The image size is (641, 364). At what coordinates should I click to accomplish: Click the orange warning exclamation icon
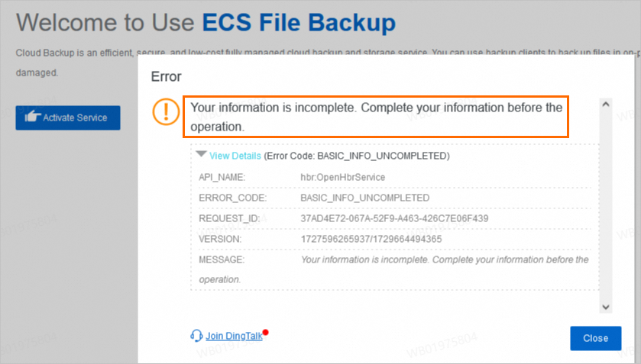pyautogui.click(x=166, y=111)
